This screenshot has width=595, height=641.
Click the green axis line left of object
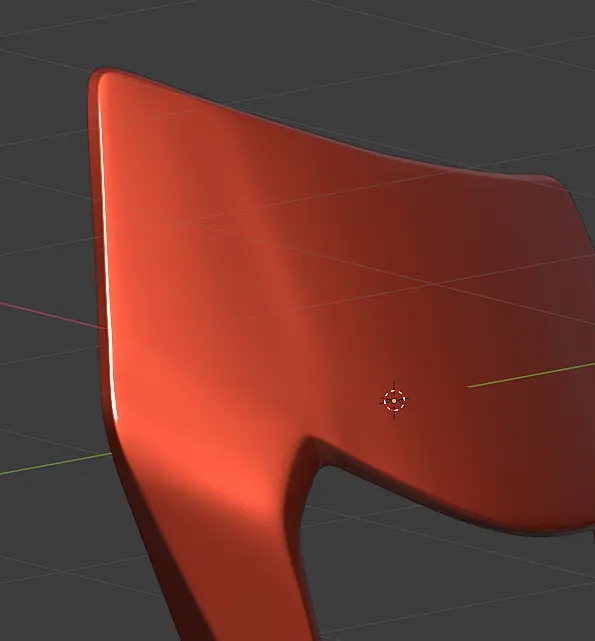pyautogui.click(x=56, y=464)
